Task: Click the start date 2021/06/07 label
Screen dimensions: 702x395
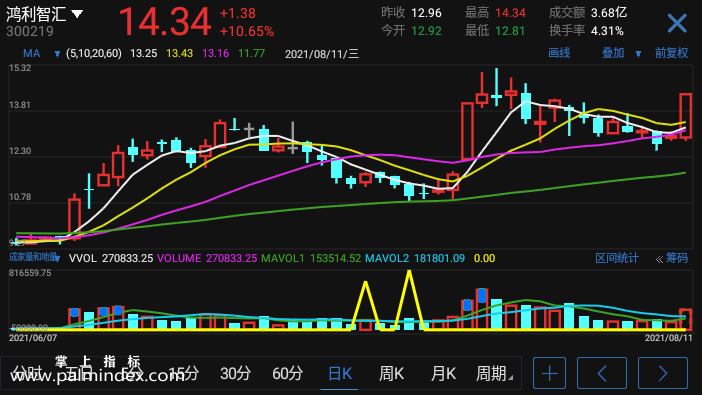Action: pyautogui.click(x=33, y=338)
